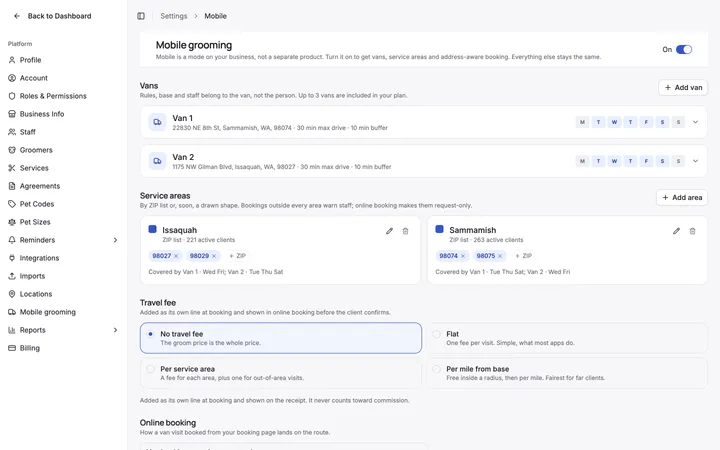
Task: Click the Groomers dog icon
Action: point(12,150)
